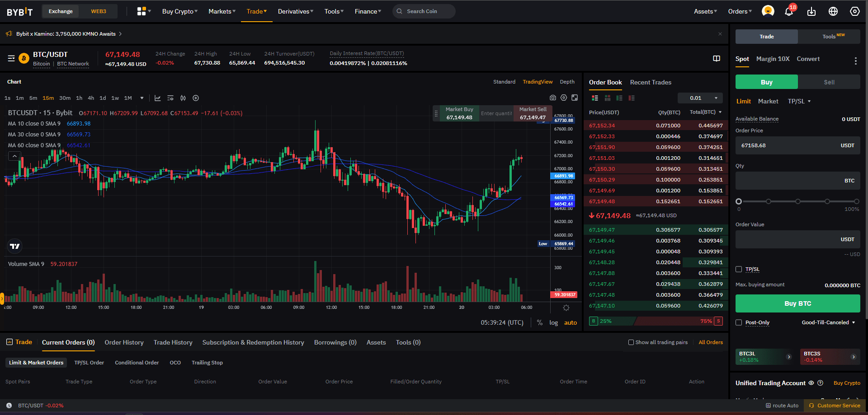Expand the Markets dropdown menu
This screenshot has width=868, height=415.
tap(222, 11)
